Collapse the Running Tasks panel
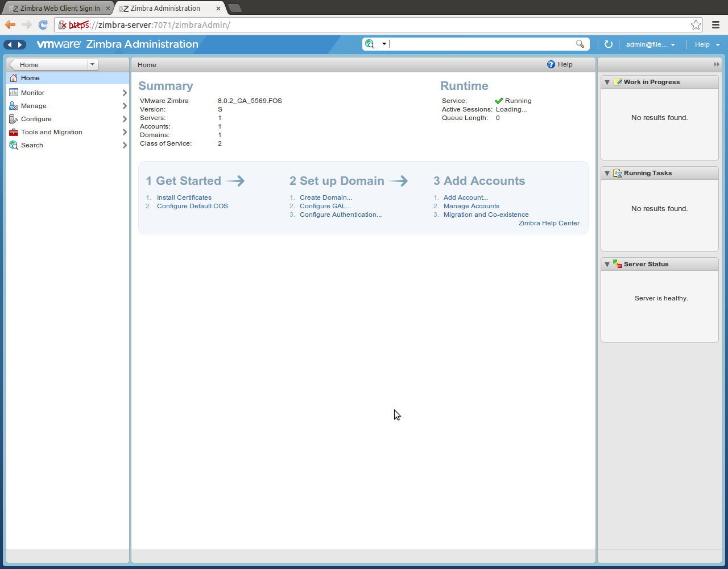The width and height of the screenshot is (728, 569). coord(607,173)
